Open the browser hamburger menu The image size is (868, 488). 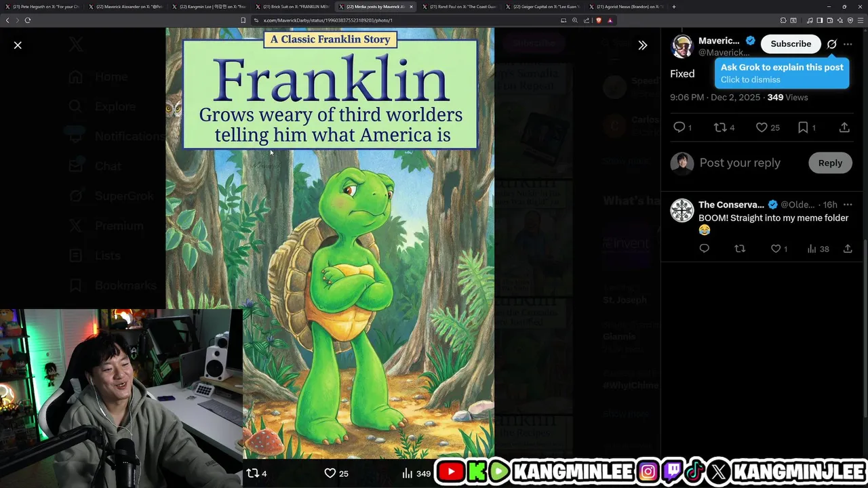[x=861, y=20]
